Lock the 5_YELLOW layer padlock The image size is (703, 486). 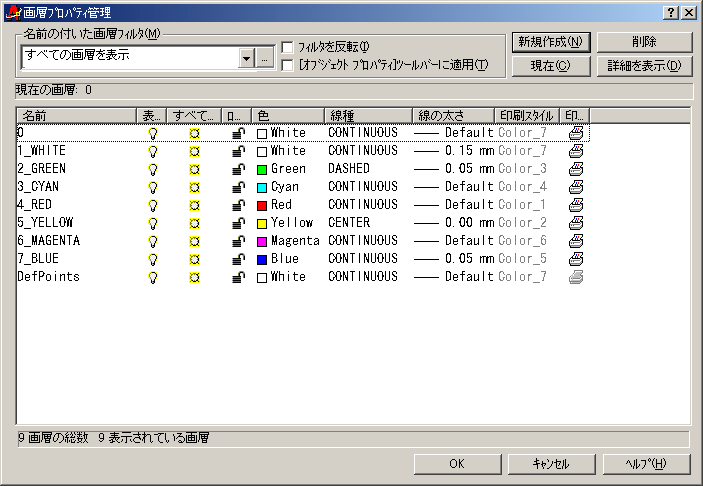(x=239, y=223)
